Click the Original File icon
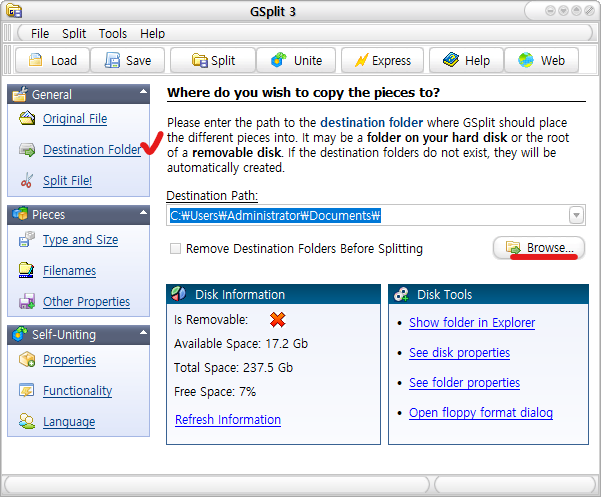This screenshot has width=601, height=497. [27, 118]
